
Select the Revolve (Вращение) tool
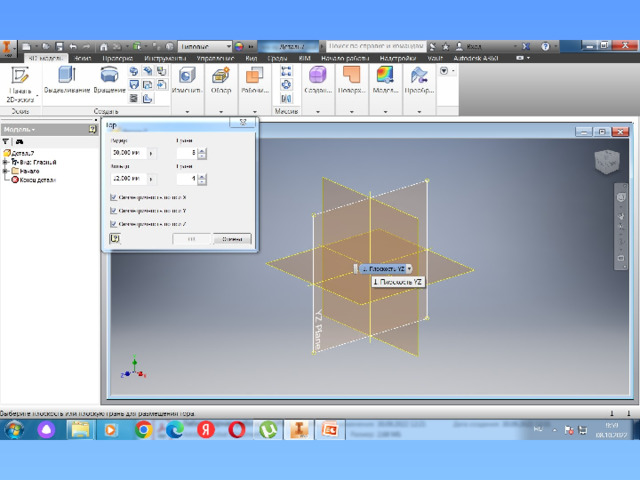pos(111,77)
